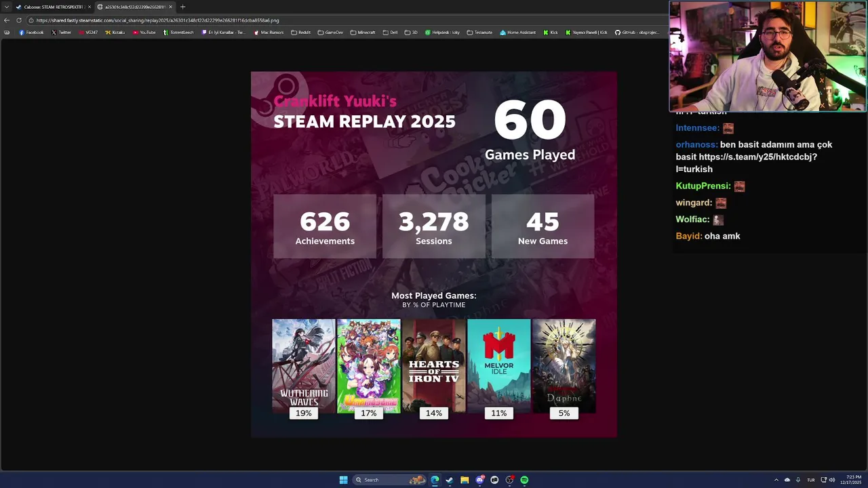Click the Melvor Idle game cover

[499, 366]
